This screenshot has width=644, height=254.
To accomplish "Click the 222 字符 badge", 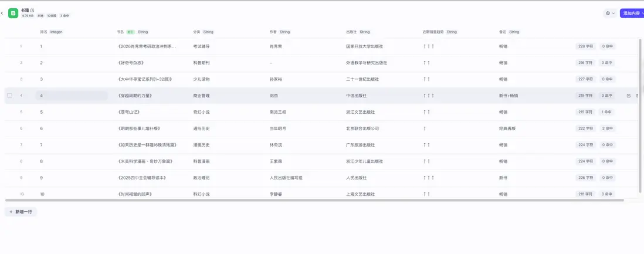I will (x=585, y=128).
